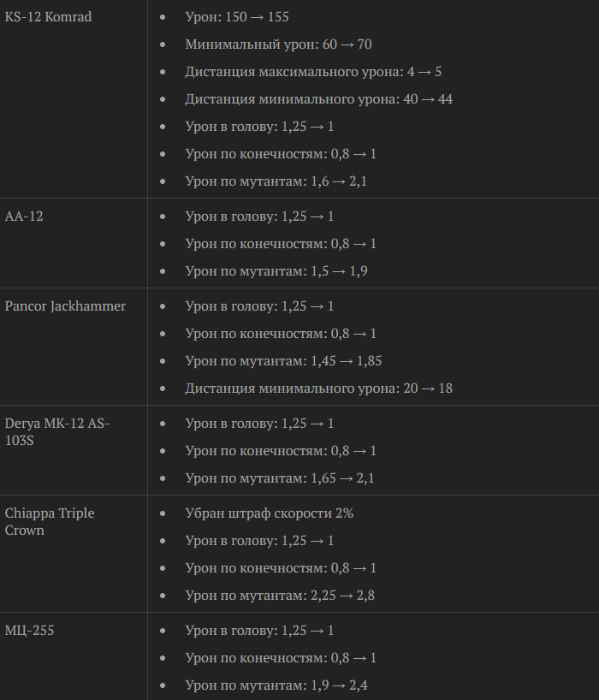The height and width of the screenshot is (700, 599).
Task: Click the МЦ-255 weapon name
Action: (31, 631)
